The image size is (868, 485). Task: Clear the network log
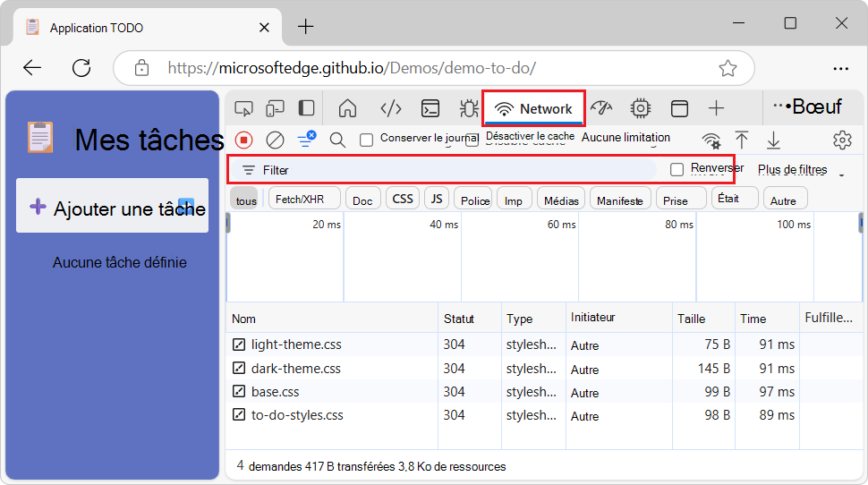(276, 140)
